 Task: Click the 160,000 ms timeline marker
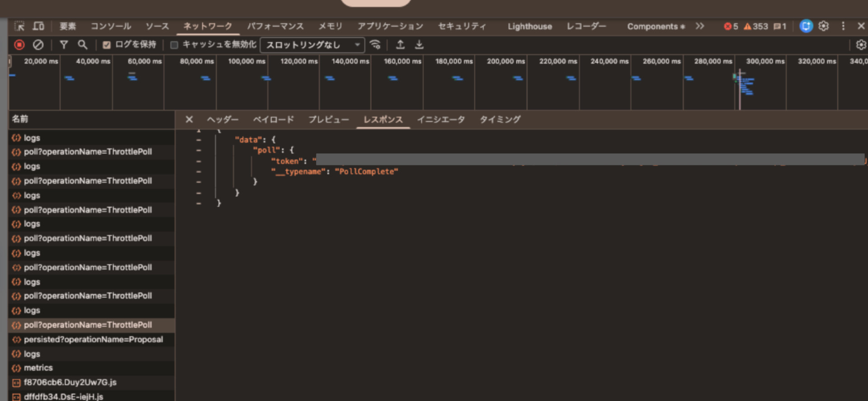tap(402, 61)
